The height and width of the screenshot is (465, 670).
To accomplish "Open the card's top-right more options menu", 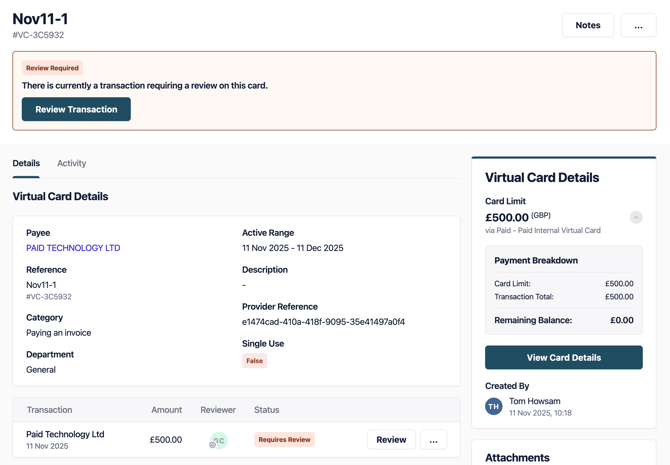I will pyautogui.click(x=638, y=25).
